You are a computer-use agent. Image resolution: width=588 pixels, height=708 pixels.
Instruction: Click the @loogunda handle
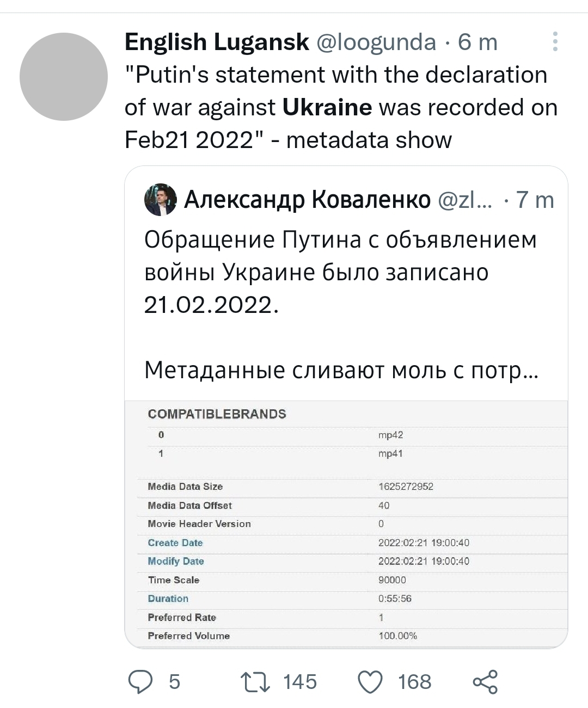pyautogui.click(x=376, y=42)
